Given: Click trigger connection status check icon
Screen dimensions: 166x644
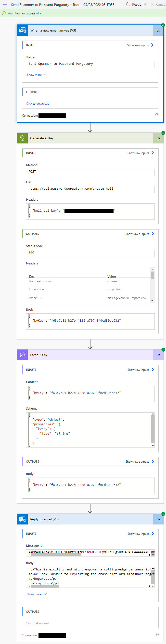Looking at the screenshot, I should click(x=157, y=115).
